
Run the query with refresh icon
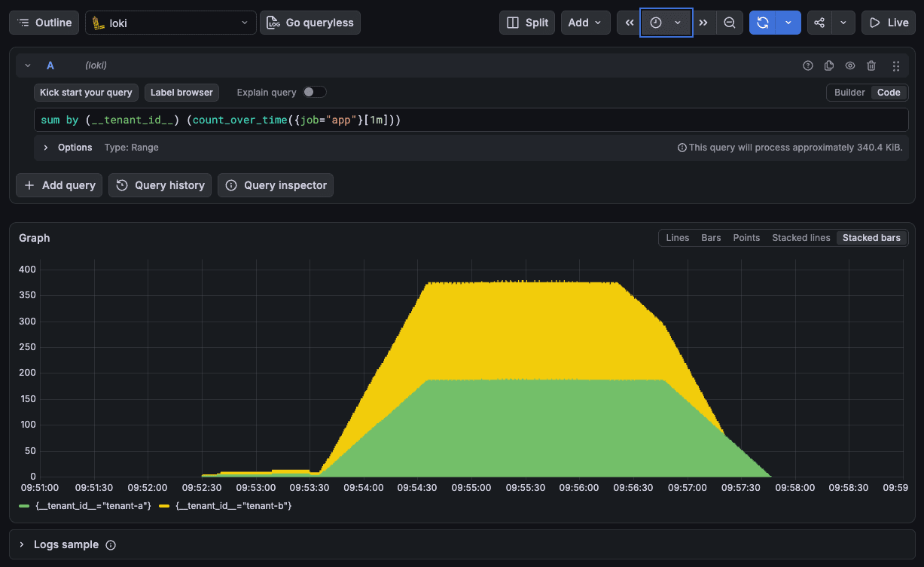(763, 23)
